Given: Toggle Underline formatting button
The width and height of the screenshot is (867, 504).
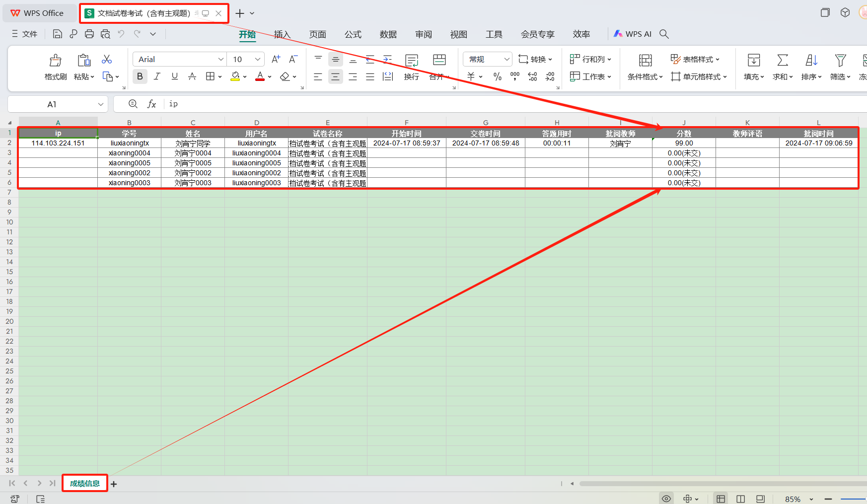Looking at the screenshot, I should 174,76.
